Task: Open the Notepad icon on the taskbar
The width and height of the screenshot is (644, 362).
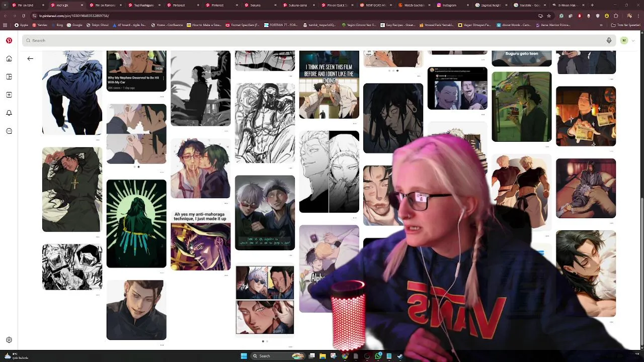Action: (389, 356)
